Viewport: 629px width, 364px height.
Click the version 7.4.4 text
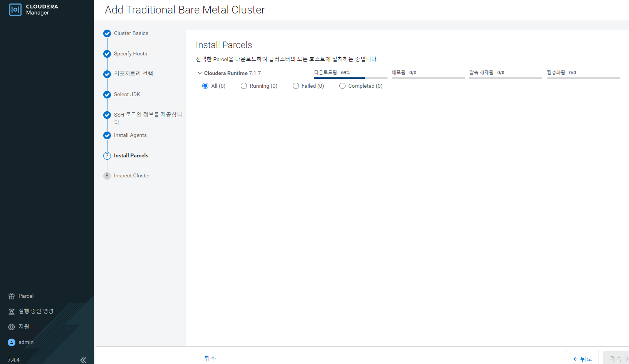(13, 360)
